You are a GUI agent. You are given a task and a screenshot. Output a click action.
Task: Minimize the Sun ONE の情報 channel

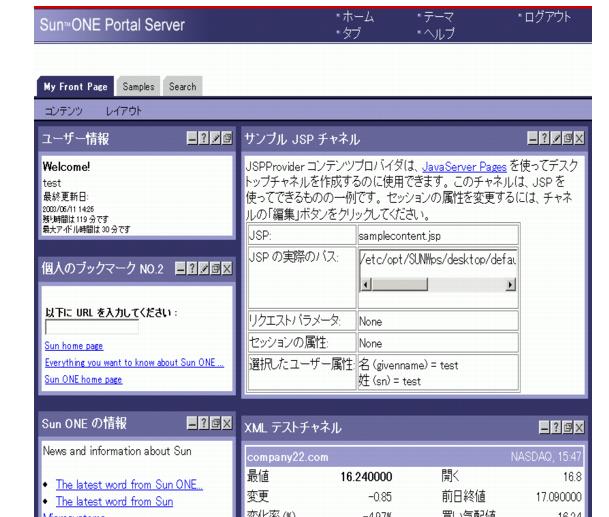(192, 423)
